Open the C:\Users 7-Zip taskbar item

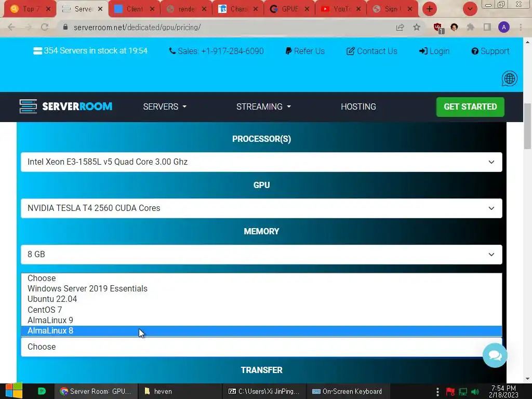click(264, 391)
